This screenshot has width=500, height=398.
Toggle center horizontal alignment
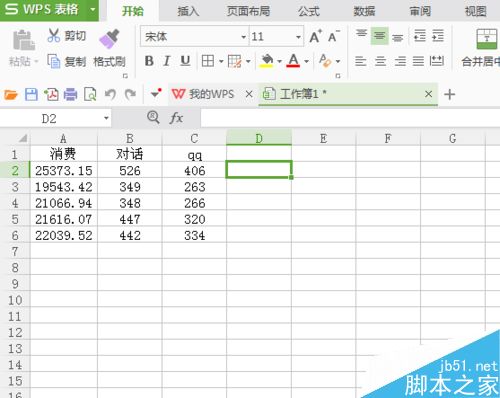pyautogui.click(x=380, y=61)
